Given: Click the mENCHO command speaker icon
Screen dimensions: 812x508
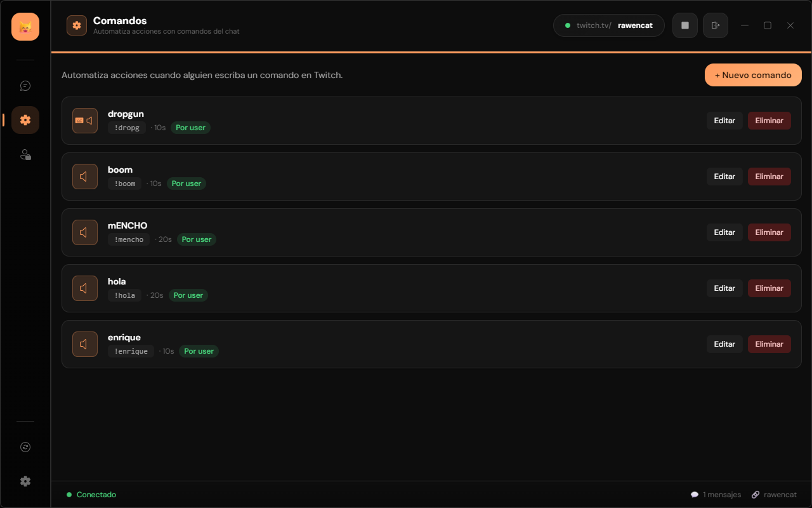Looking at the screenshot, I should point(85,232).
